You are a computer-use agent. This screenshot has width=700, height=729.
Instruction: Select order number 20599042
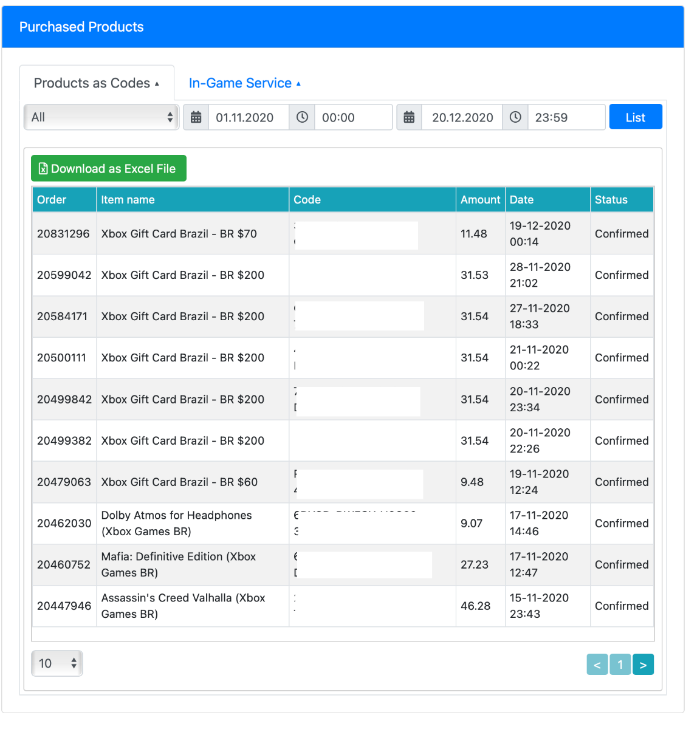click(64, 275)
